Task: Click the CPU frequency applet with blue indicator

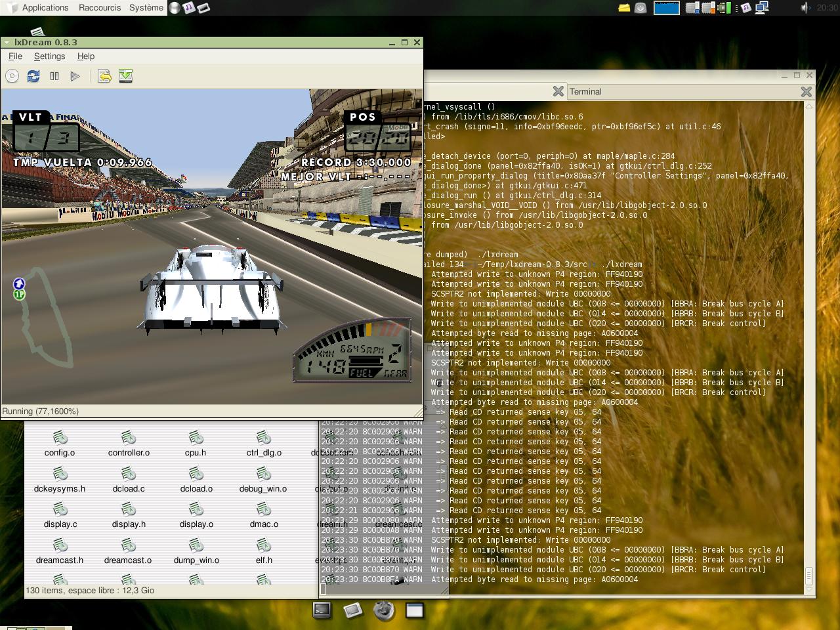Action: pos(692,8)
